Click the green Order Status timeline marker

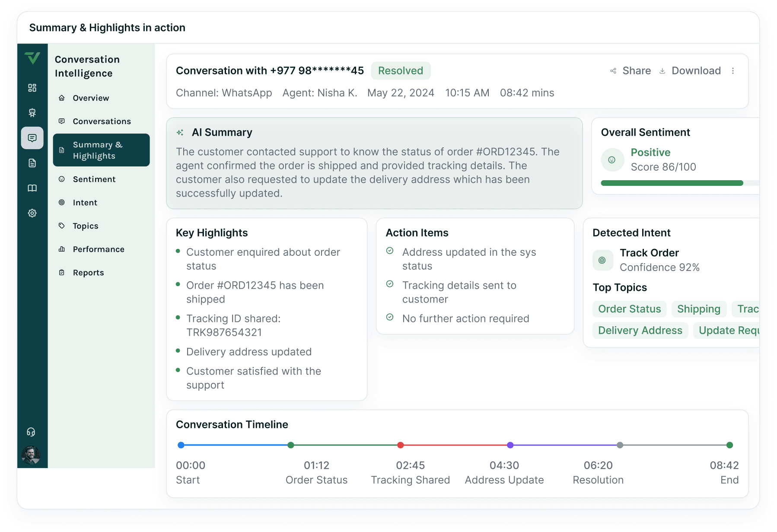291,445
